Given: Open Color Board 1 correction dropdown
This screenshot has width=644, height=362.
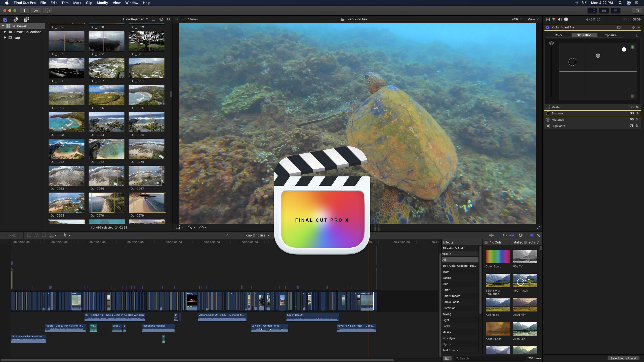Looking at the screenshot, I should (x=563, y=27).
